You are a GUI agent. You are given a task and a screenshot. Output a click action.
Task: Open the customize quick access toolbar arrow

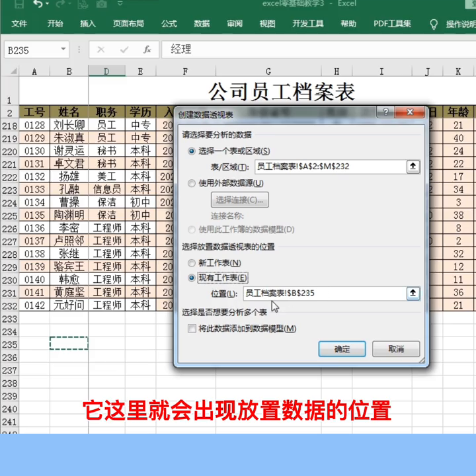[x=120, y=4]
